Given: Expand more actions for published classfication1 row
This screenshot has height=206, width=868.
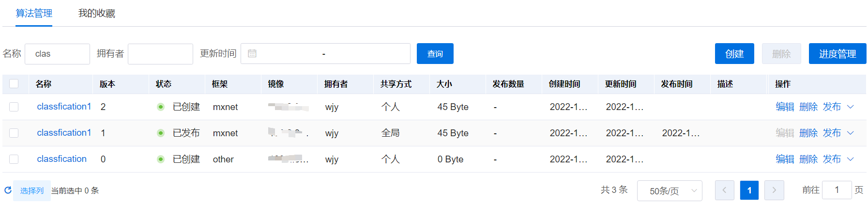Looking at the screenshot, I should (851, 133).
